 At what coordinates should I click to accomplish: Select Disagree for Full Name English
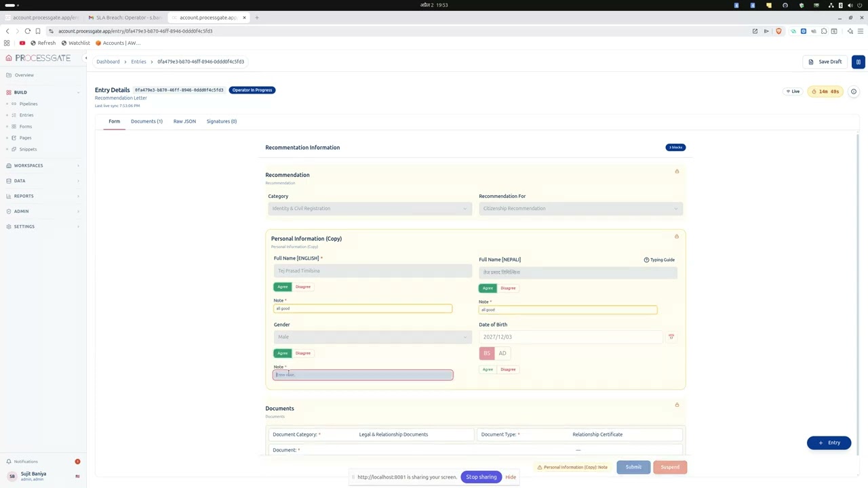pyautogui.click(x=302, y=287)
